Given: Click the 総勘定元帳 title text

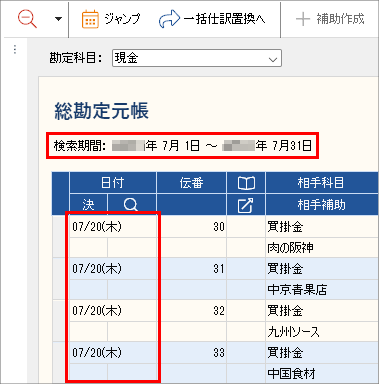Looking at the screenshot, I should [101, 111].
